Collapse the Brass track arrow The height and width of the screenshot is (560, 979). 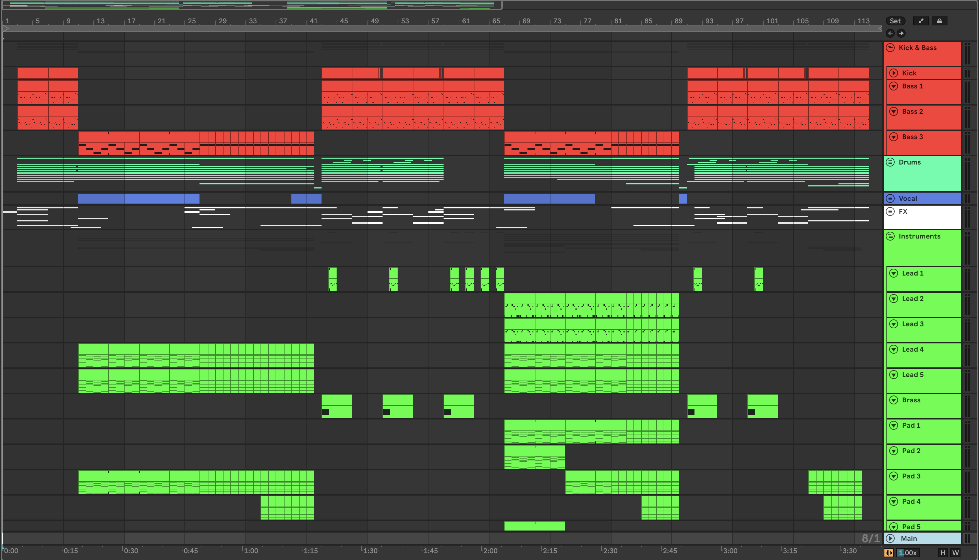point(894,400)
